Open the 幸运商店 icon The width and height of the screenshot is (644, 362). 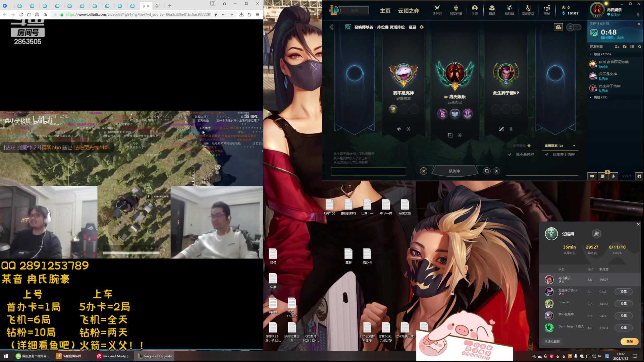click(528, 10)
